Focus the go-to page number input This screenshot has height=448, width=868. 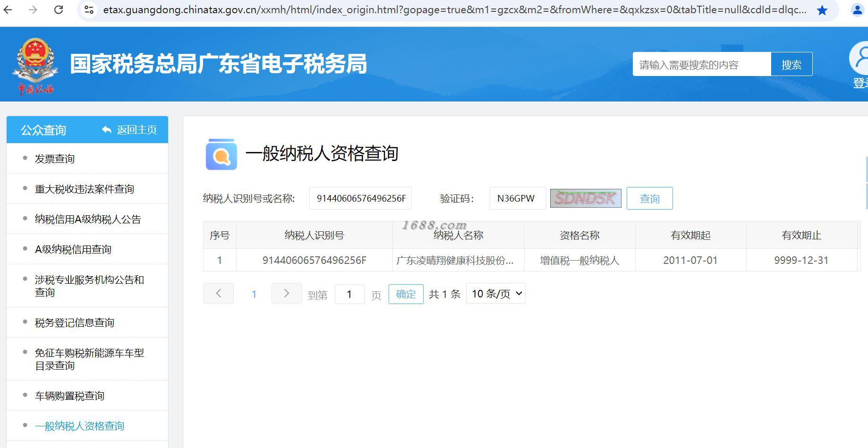(349, 294)
